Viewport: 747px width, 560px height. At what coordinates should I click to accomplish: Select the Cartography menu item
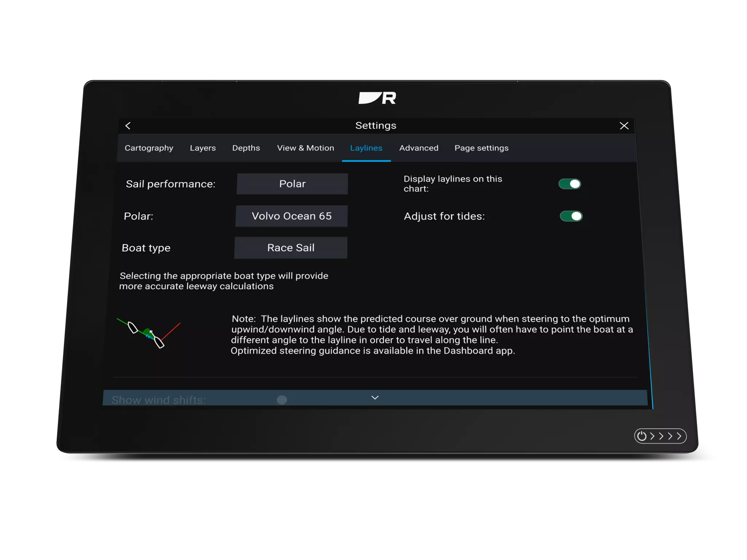point(149,148)
